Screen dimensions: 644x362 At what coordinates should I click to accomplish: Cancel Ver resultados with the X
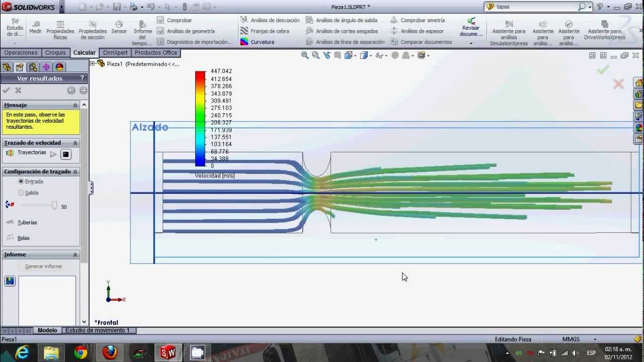[18, 90]
